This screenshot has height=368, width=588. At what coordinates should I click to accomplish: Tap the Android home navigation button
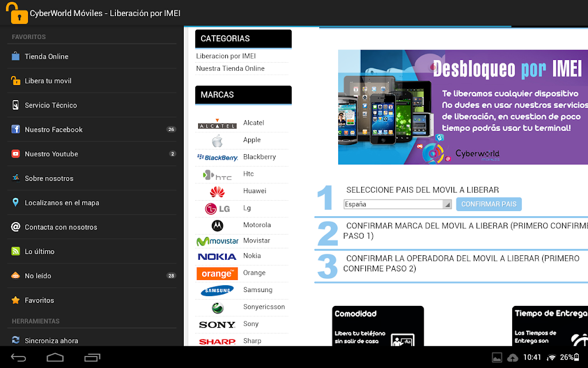(55, 358)
